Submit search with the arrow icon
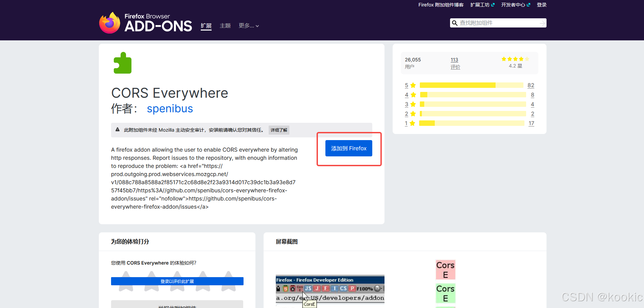The image size is (644, 308). click(x=542, y=23)
